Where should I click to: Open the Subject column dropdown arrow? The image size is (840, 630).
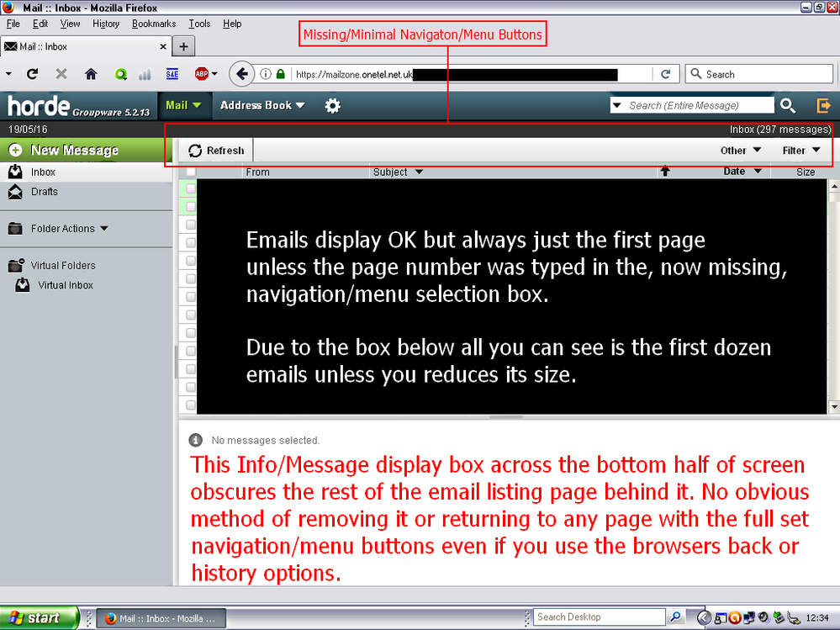tap(419, 172)
